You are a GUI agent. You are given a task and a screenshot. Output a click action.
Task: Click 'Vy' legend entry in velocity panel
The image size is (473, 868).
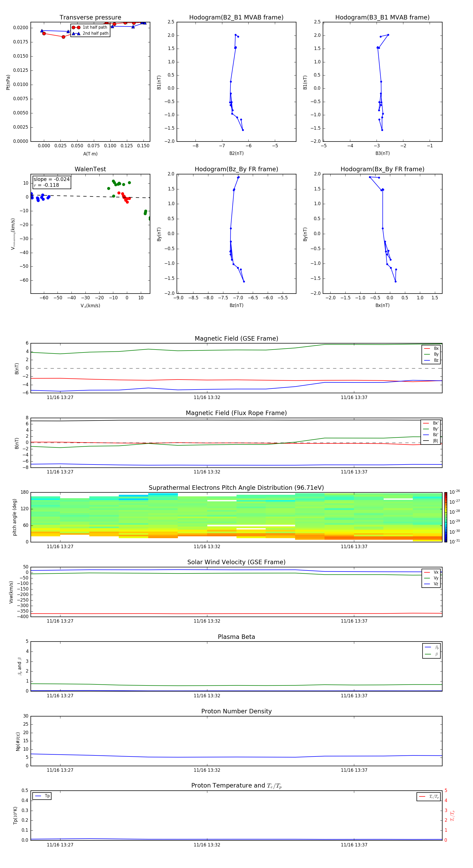click(431, 578)
